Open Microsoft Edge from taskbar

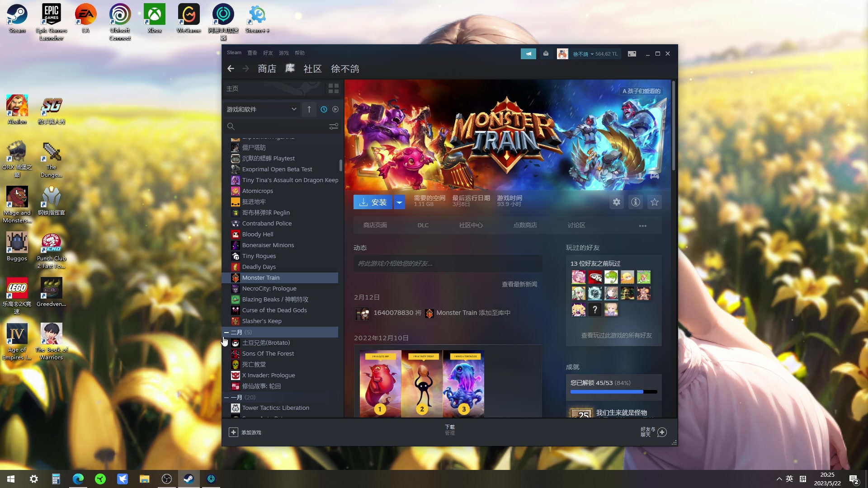78,479
